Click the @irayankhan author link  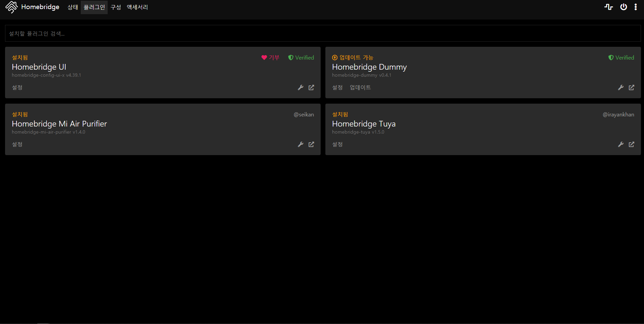[x=618, y=114]
